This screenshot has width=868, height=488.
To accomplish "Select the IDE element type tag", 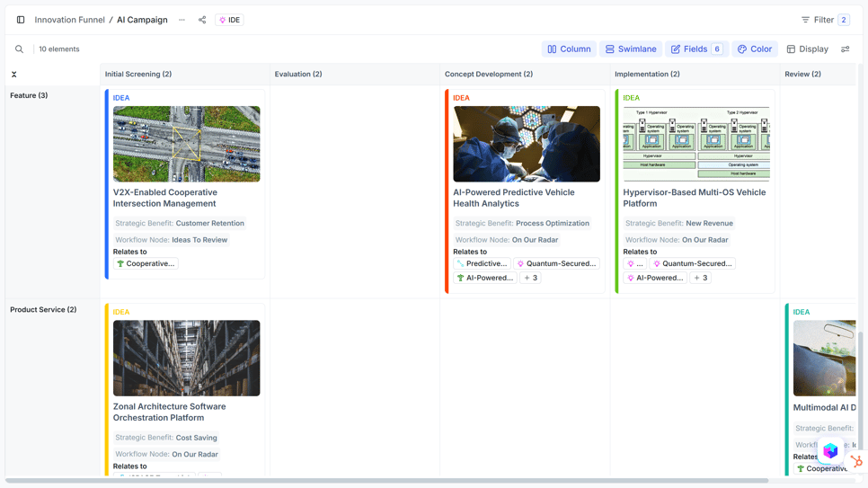I will click(x=229, y=20).
